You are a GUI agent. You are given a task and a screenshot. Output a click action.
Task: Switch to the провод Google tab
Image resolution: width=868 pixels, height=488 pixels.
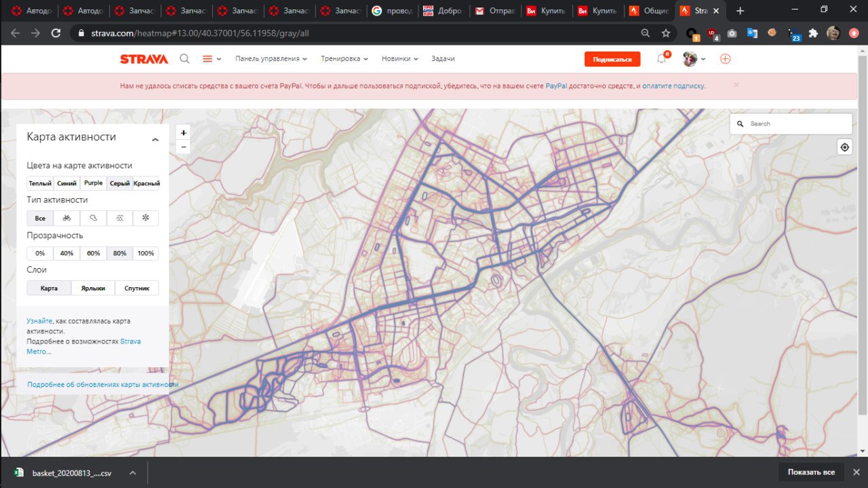[x=392, y=11]
